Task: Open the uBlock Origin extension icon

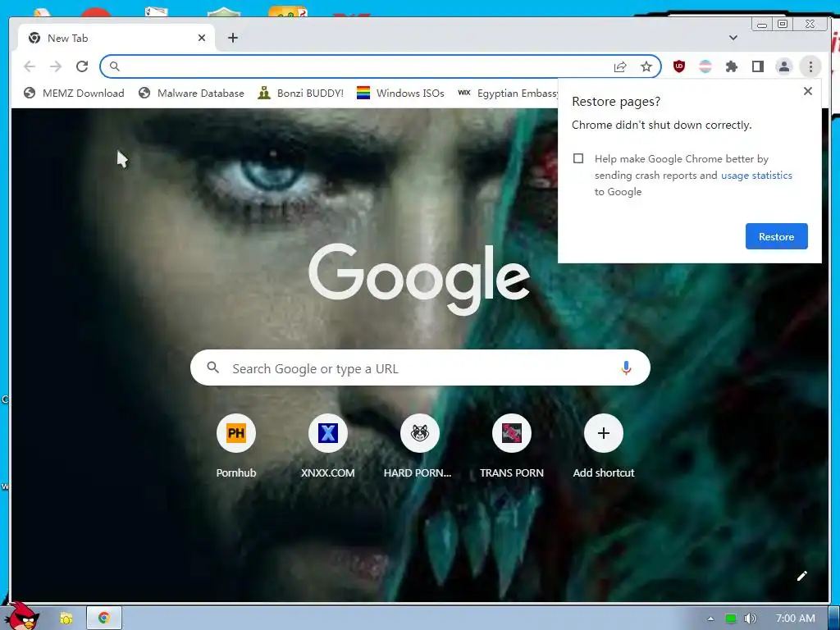Action: (678, 66)
